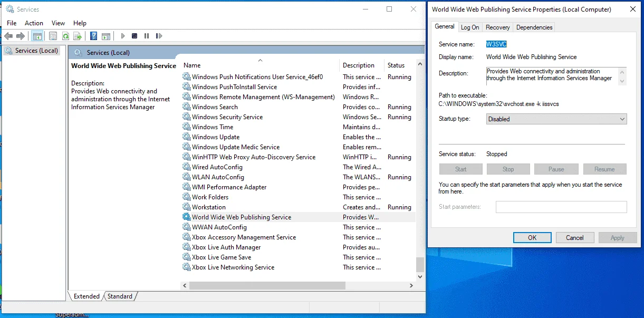Click the down arrow of services list scrollbar
The width and height of the screenshot is (644, 318).
[x=420, y=276]
